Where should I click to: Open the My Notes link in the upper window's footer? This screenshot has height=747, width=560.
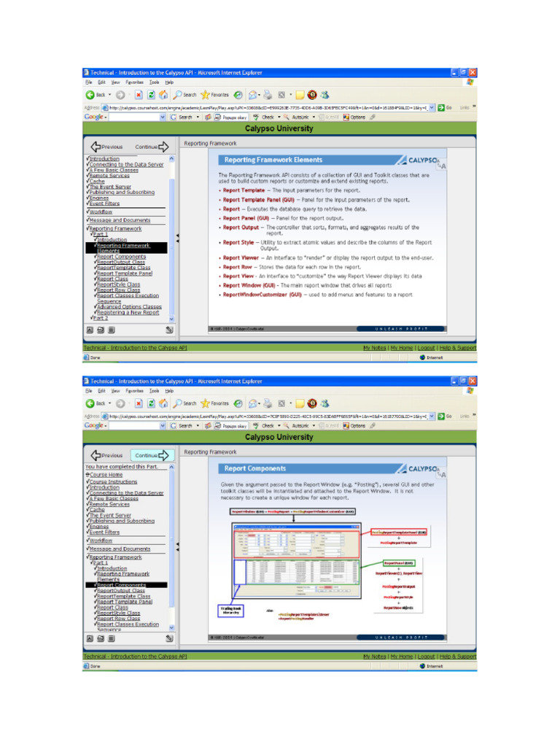[374, 348]
